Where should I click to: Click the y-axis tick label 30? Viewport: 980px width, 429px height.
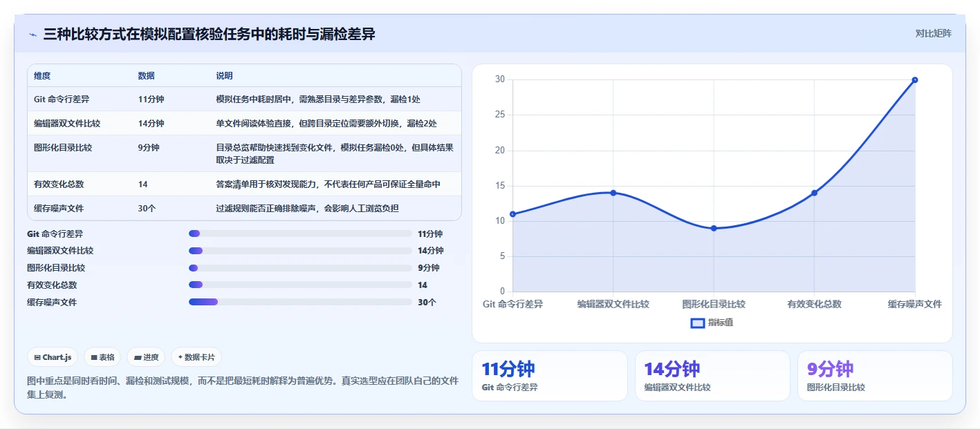[x=500, y=79]
